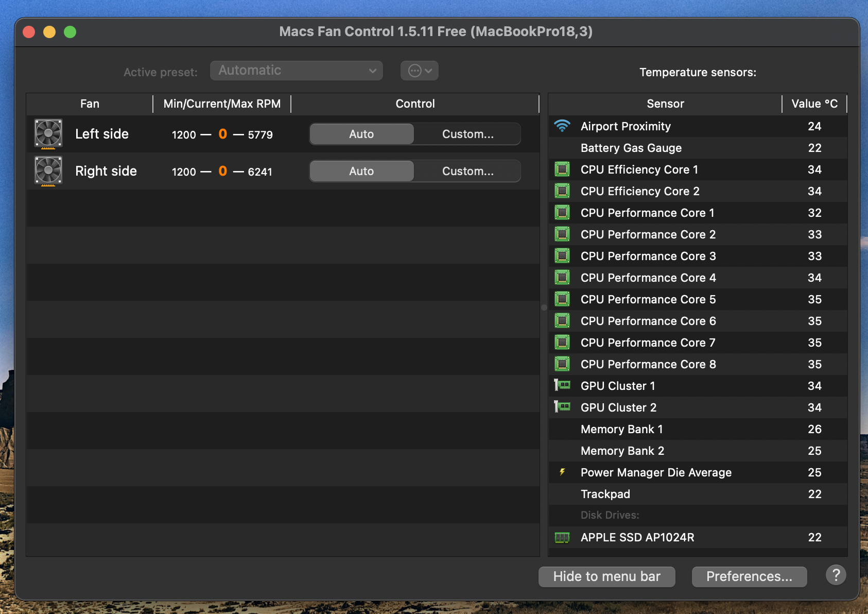Image resolution: width=868 pixels, height=614 pixels.
Task: Click Right side fan max RPM 6241
Action: pos(261,172)
